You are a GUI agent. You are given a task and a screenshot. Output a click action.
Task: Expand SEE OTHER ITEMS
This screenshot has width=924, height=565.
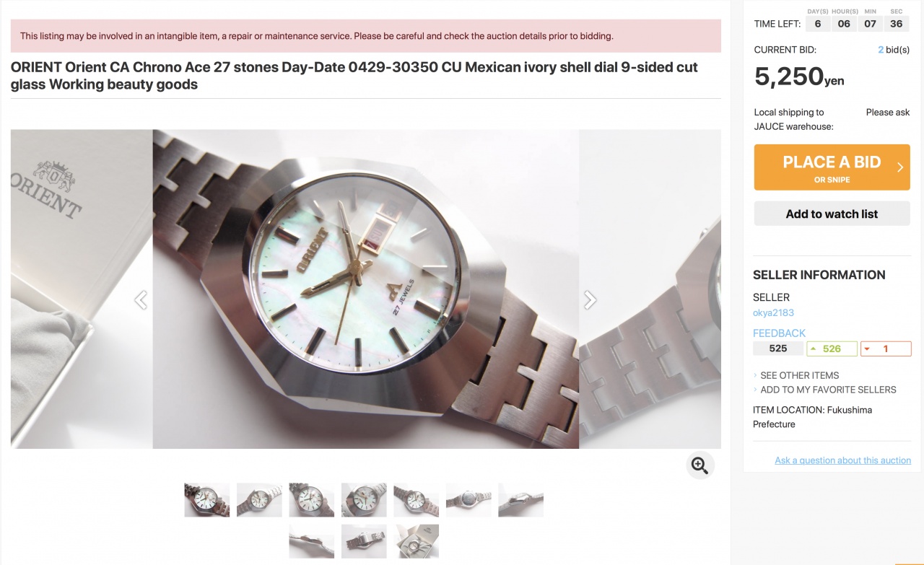(x=799, y=375)
